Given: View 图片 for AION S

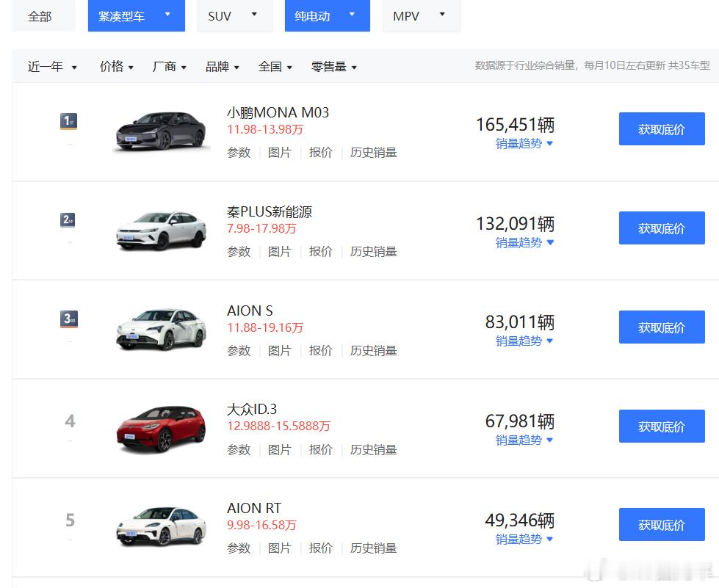Looking at the screenshot, I should click(x=280, y=351).
